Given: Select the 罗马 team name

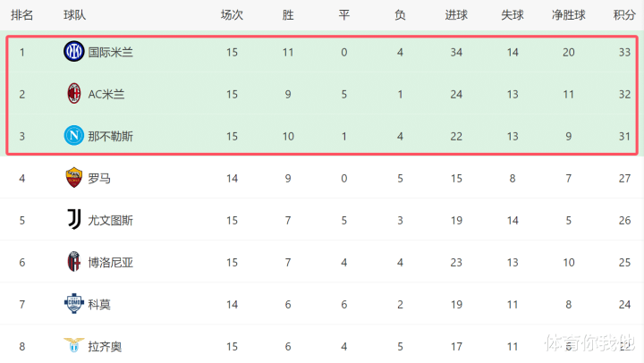Looking at the screenshot, I should (x=99, y=178).
